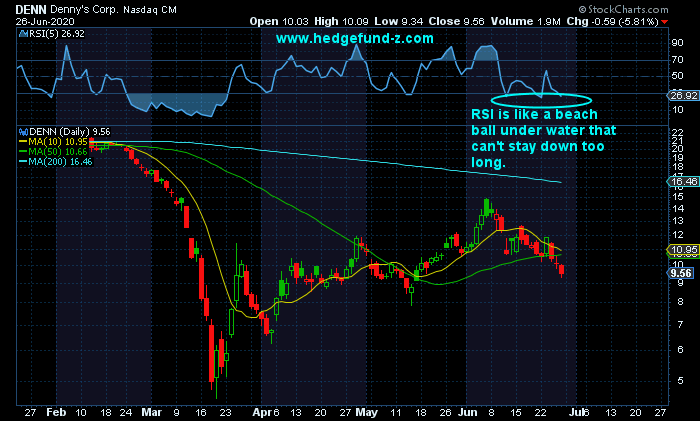
Task: Click the 50 level on RSI axis
Action: pyautogui.click(x=677, y=76)
